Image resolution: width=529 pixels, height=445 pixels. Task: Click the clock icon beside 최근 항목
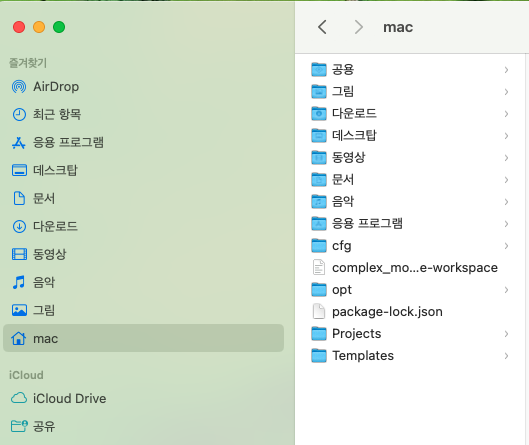tap(19, 114)
